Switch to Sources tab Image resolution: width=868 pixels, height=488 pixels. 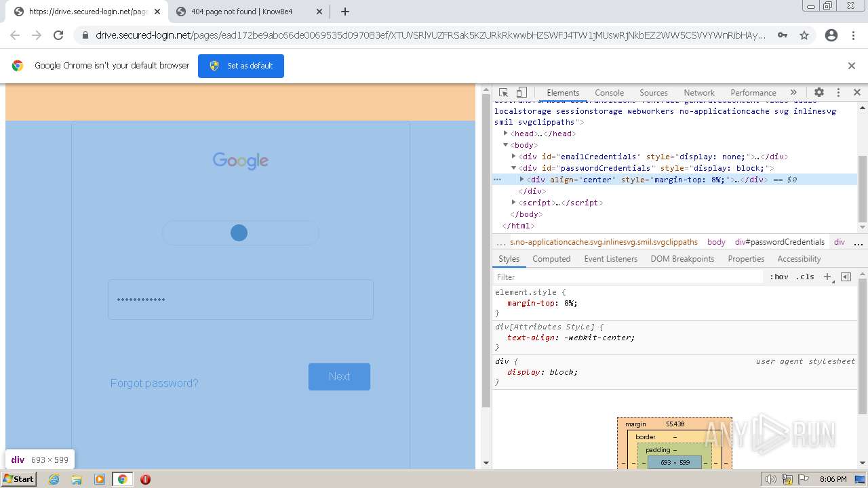[654, 93]
